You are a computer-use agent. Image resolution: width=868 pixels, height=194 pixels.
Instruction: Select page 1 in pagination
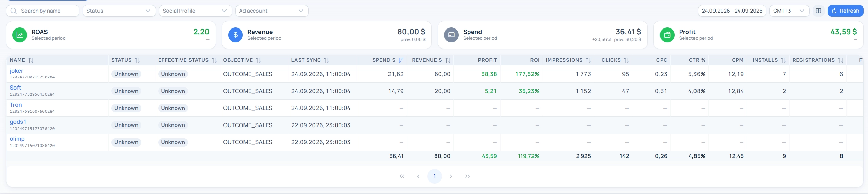coord(434,176)
